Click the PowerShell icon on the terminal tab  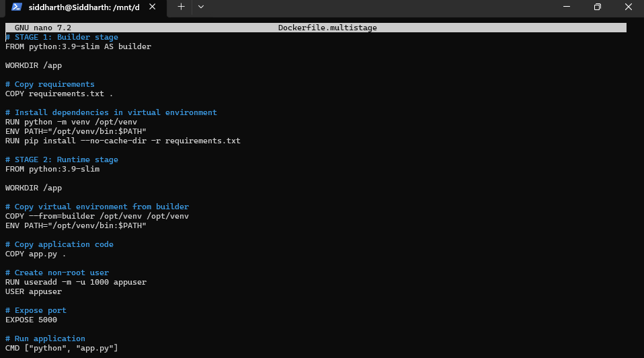click(16, 7)
